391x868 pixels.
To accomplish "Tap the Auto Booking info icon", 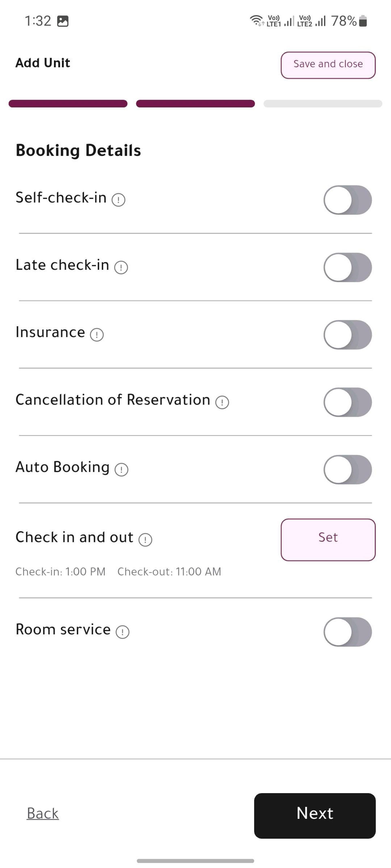I will [x=121, y=469].
